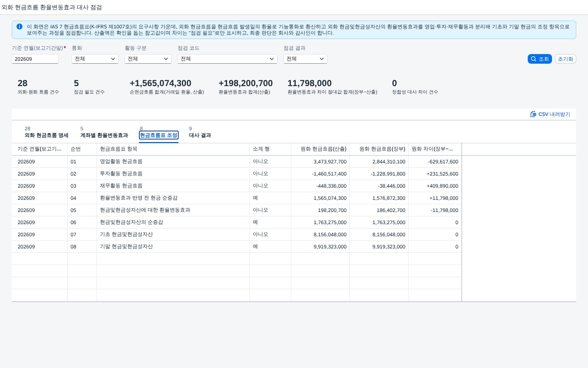Click the difference value +231,525,600
588x368 pixels.
pyautogui.click(x=442, y=174)
